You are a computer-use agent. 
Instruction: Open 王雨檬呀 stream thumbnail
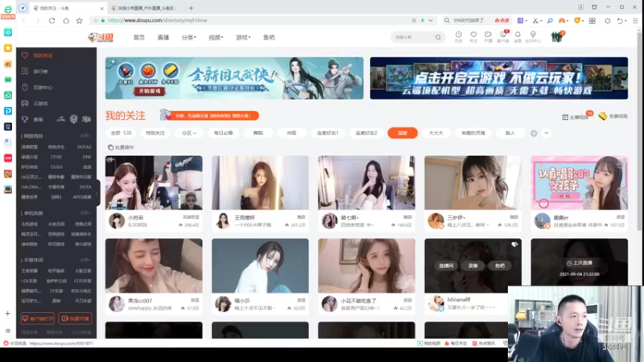pos(260,183)
